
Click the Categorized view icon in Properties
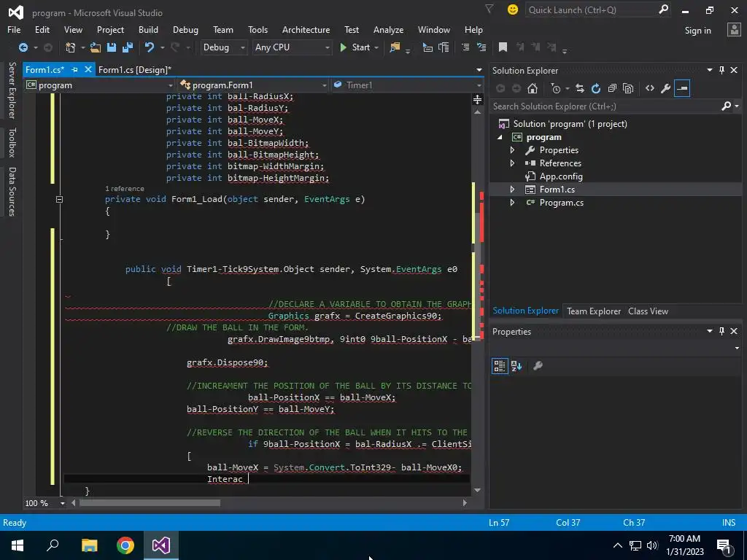(x=500, y=366)
